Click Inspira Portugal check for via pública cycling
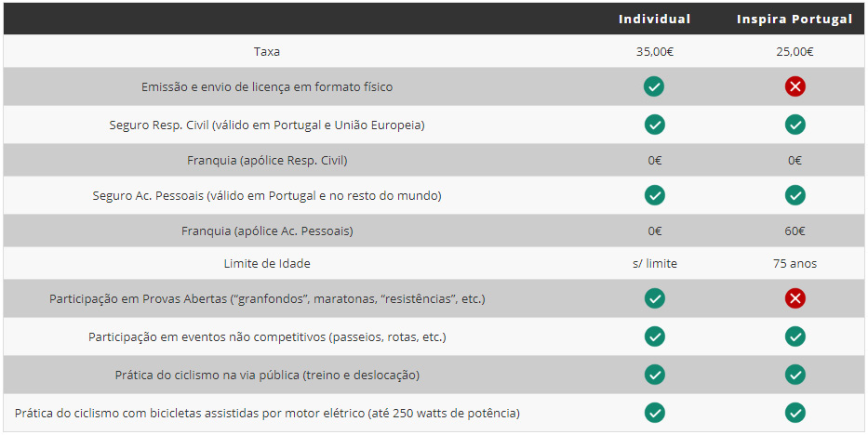 click(x=795, y=375)
